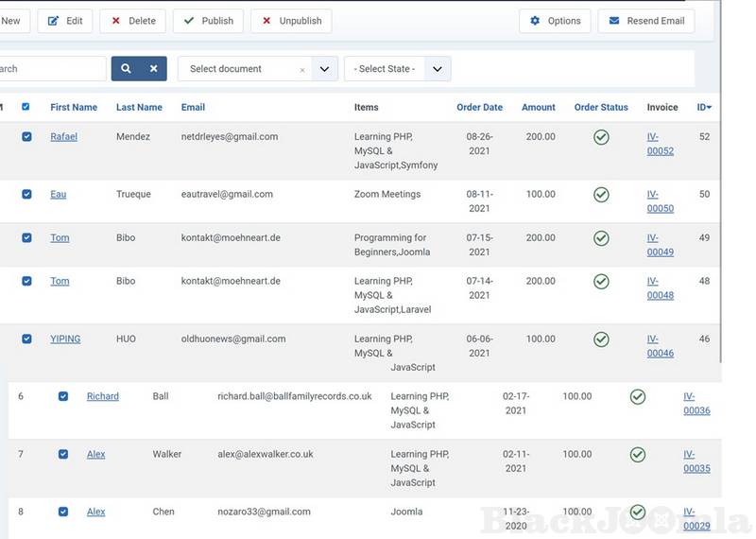Uncheck the Alex Chen row checkbox
Image resolution: width=756 pixels, height=539 pixels.
63,512
